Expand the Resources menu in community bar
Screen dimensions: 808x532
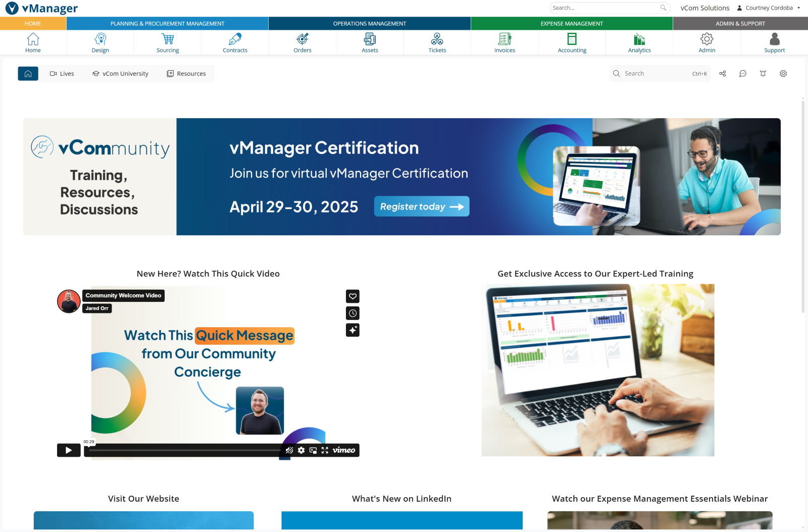tap(186, 74)
